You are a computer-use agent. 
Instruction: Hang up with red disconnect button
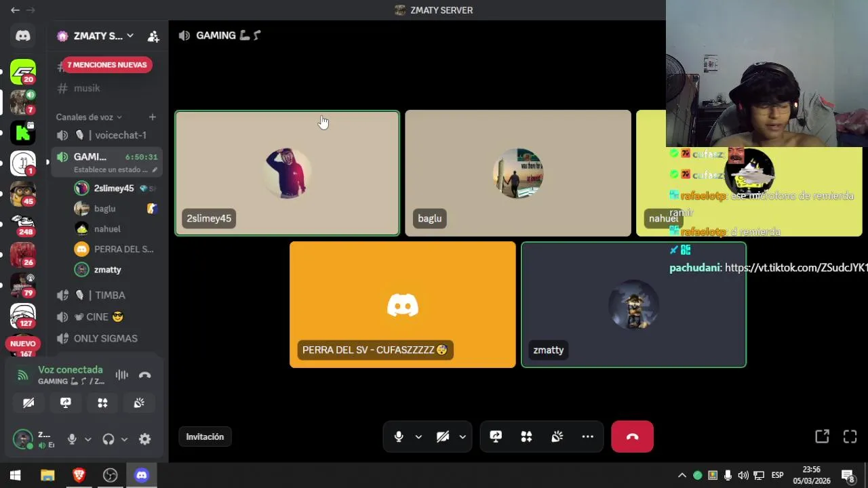[x=633, y=437]
